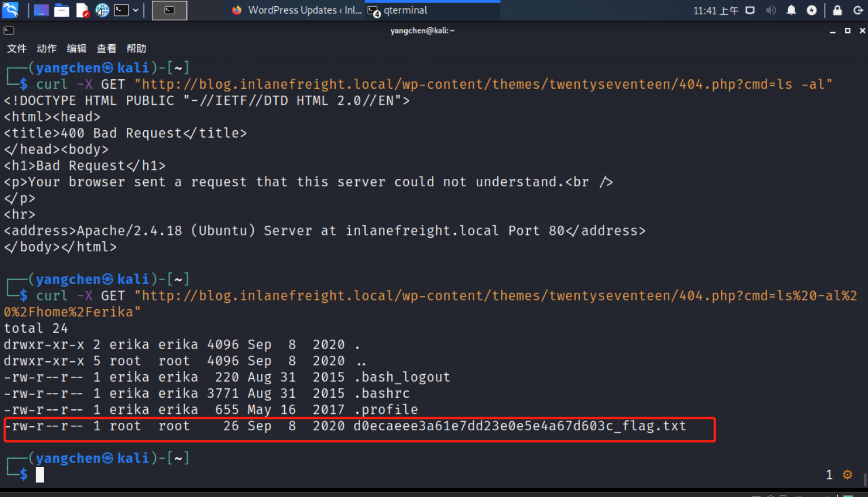Close the qterminal window
Viewport: 868px width, 497px height.
coord(862,31)
